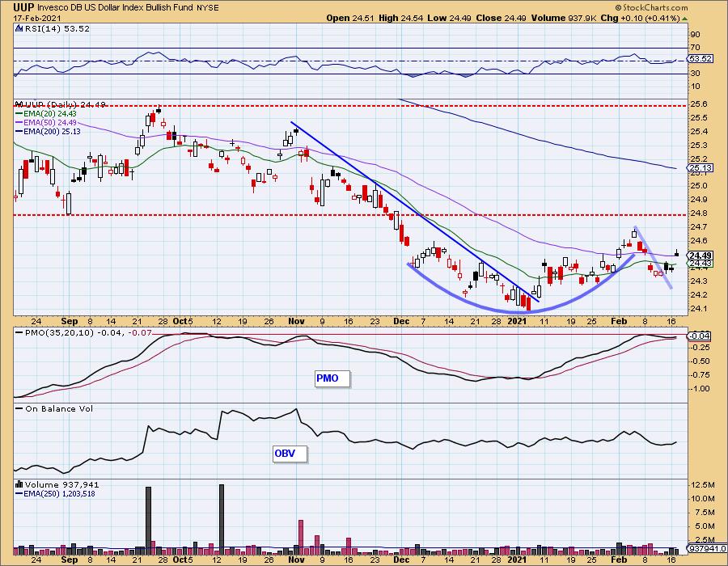The image size is (728, 566).
Task: Click the 24.43 EMA(20) axis tag
Action: tap(700, 264)
